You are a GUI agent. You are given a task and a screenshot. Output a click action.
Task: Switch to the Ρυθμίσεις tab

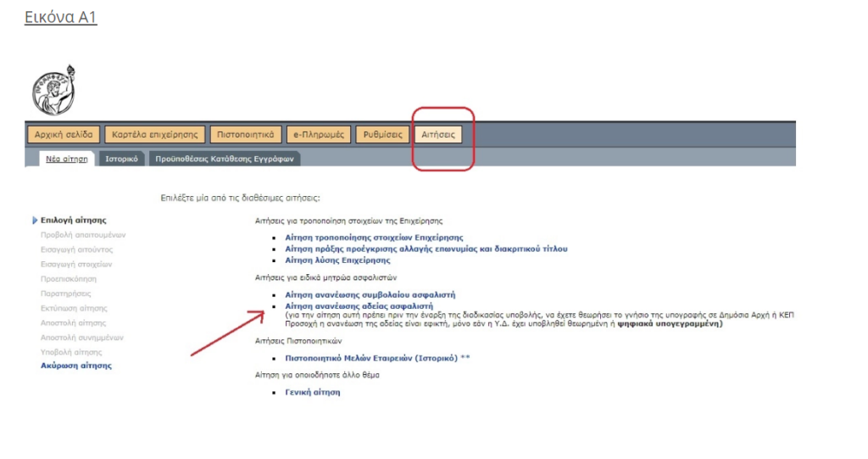point(383,134)
